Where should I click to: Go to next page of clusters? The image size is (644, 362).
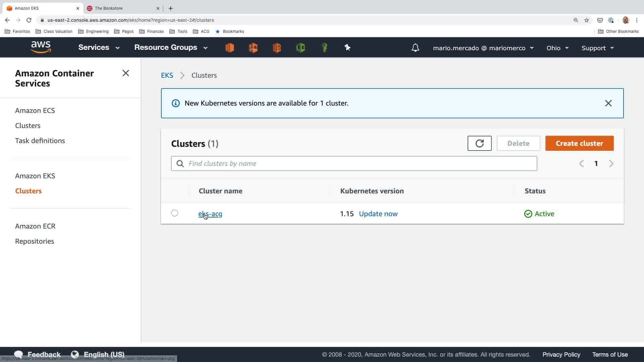pyautogui.click(x=611, y=164)
